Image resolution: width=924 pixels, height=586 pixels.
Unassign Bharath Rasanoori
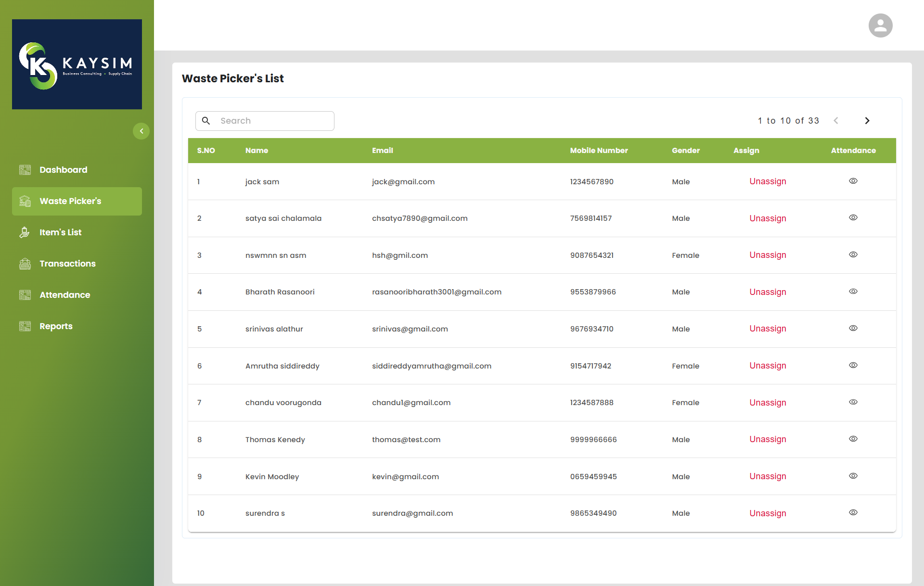pyautogui.click(x=767, y=292)
